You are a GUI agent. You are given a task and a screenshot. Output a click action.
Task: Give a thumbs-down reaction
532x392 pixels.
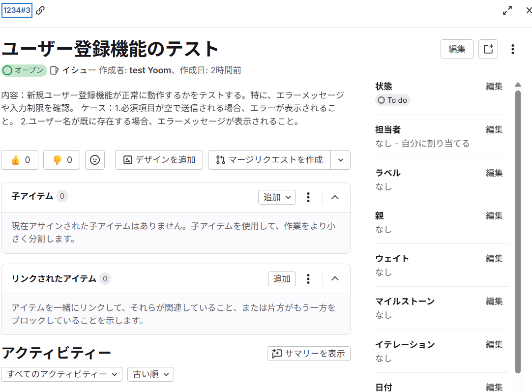click(x=62, y=160)
